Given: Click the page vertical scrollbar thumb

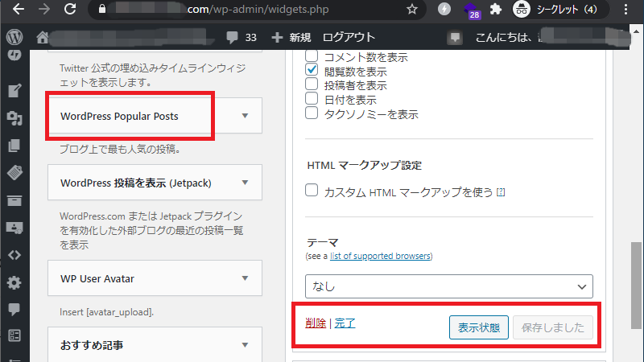Looking at the screenshot, I should click(637, 286).
